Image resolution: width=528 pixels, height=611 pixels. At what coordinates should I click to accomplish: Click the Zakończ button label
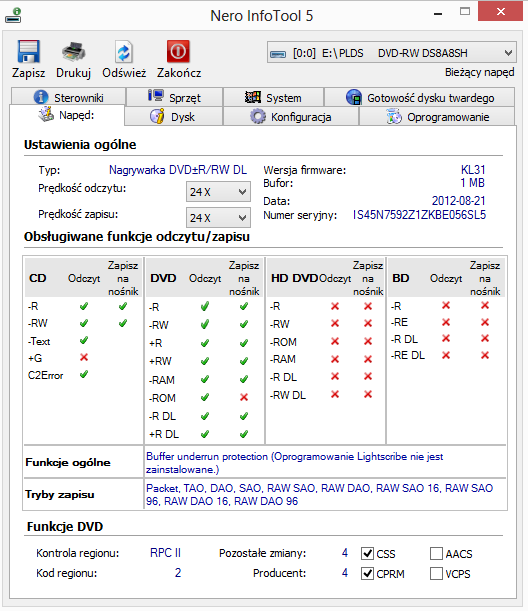(179, 73)
